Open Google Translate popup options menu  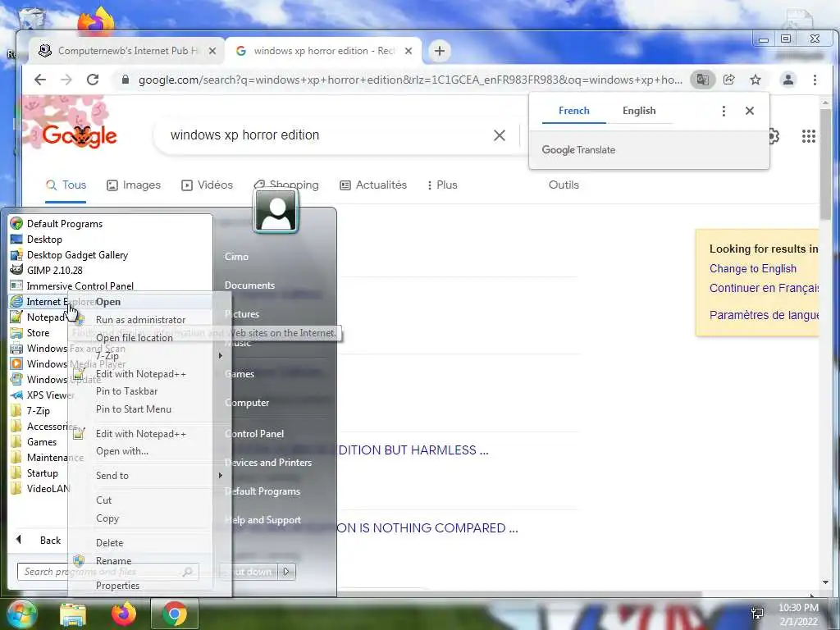(724, 111)
